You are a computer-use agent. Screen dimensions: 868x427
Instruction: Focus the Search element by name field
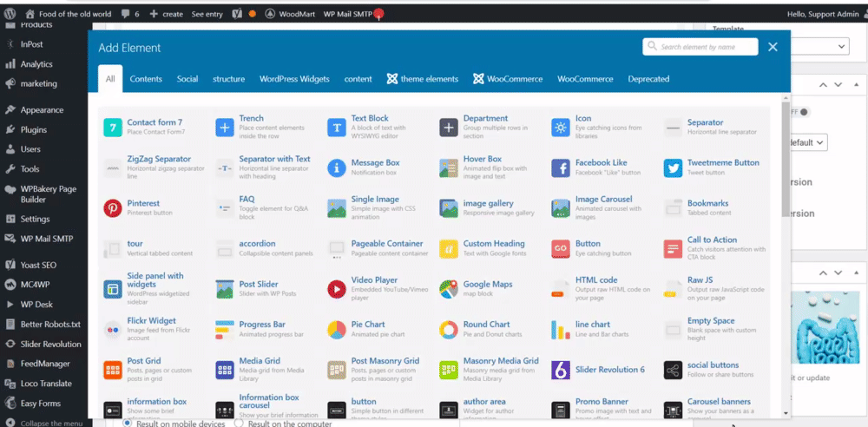[700, 47]
